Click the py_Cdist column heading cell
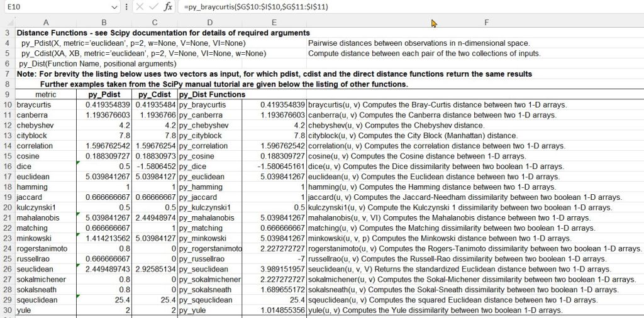This screenshot has height=318, width=644. (155, 94)
